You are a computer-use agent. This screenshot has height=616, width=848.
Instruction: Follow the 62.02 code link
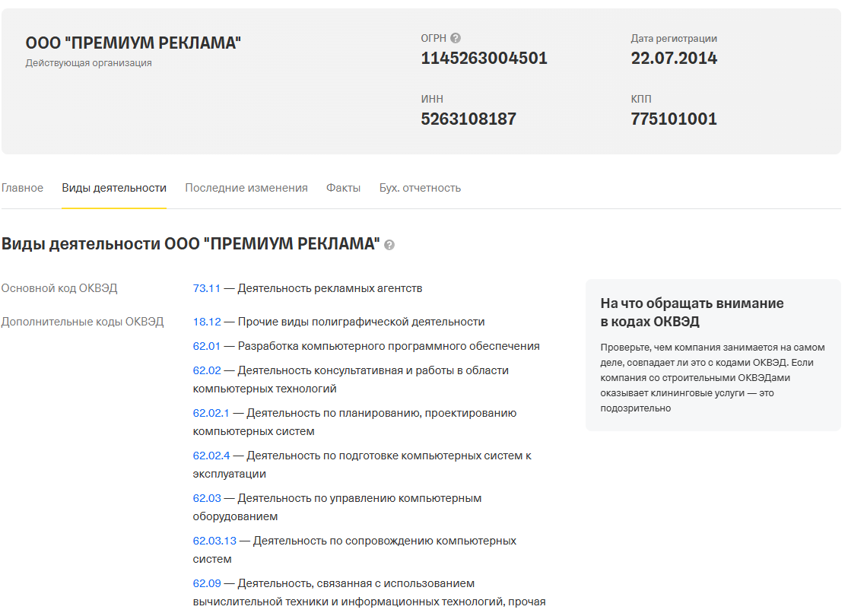pyautogui.click(x=206, y=370)
